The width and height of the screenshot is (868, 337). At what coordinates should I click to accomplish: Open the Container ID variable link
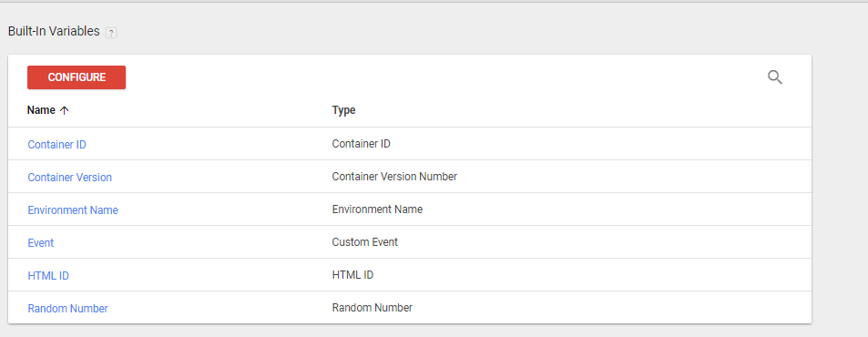(x=57, y=145)
